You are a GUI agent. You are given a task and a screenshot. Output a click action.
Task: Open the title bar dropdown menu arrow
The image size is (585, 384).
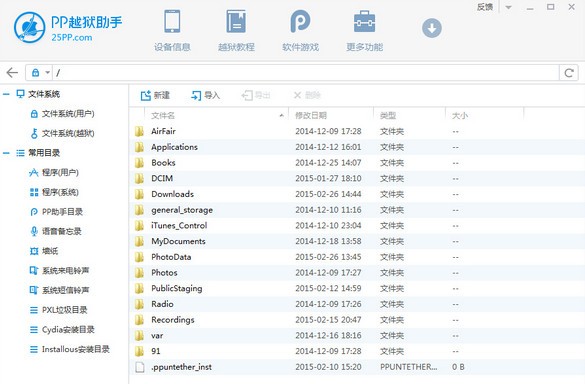(x=508, y=7)
